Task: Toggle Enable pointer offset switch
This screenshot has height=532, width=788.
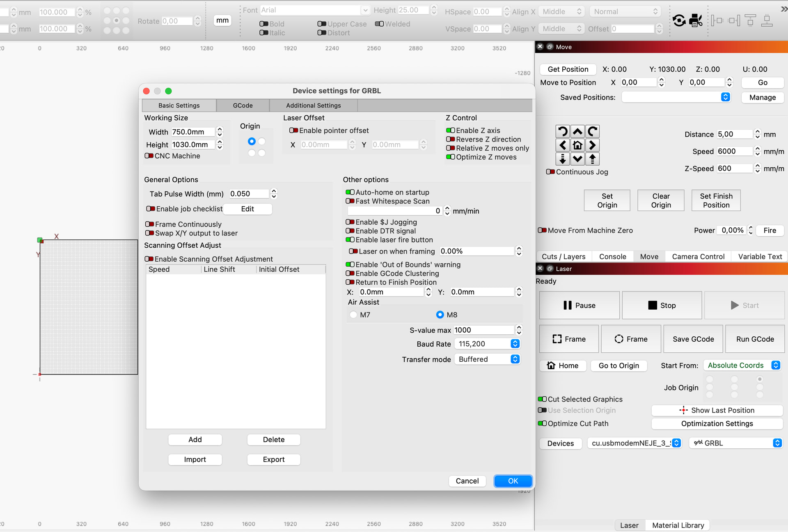Action: (294, 130)
